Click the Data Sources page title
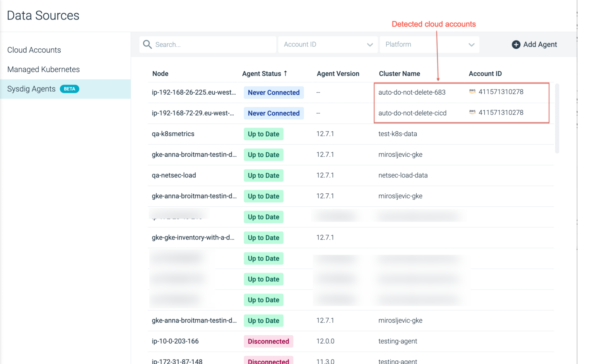 point(43,15)
